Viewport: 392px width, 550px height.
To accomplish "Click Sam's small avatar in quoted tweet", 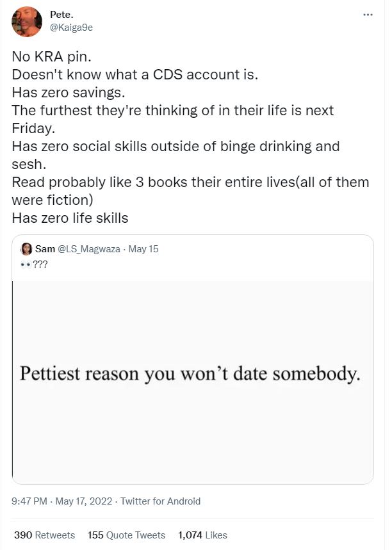I will coord(27,249).
